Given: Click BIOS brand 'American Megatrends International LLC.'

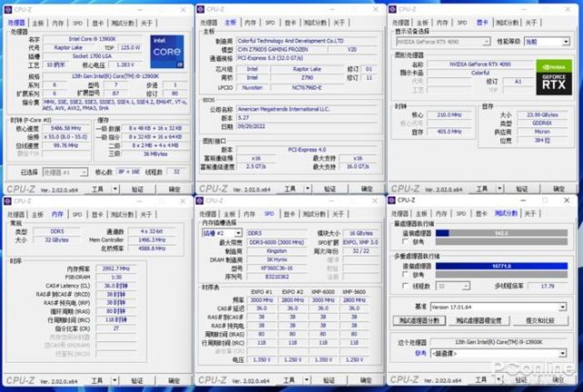Looking at the screenshot, I should (307, 109).
